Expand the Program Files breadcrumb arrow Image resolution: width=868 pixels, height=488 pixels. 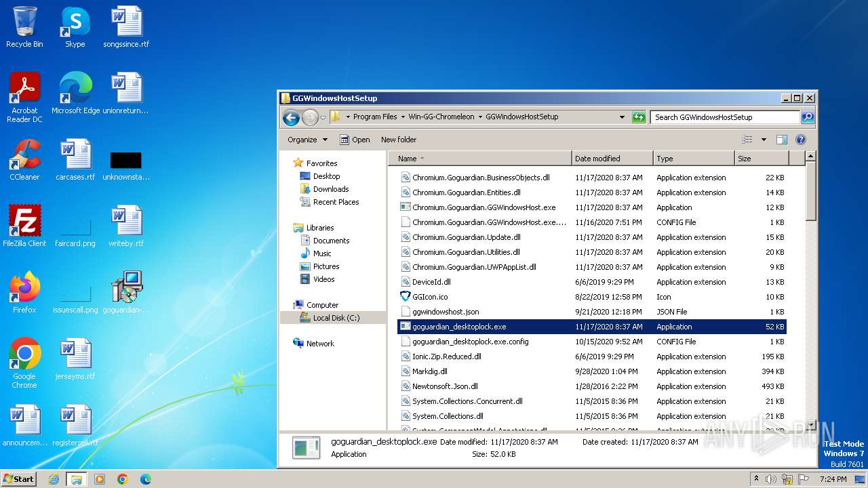[x=403, y=117]
